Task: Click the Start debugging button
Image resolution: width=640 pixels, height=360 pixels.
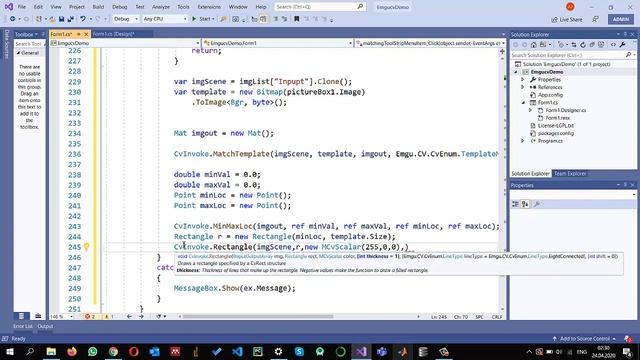Action: click(x=203, y=19)
